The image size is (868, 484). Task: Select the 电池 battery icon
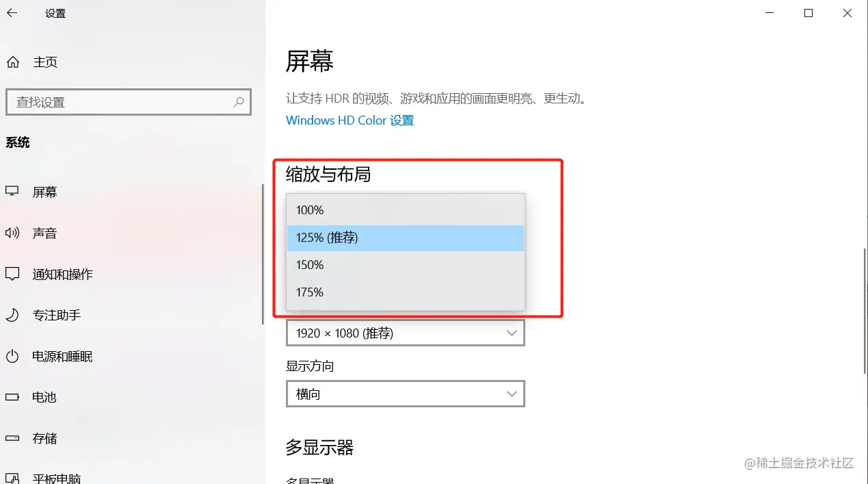[12, 397]
